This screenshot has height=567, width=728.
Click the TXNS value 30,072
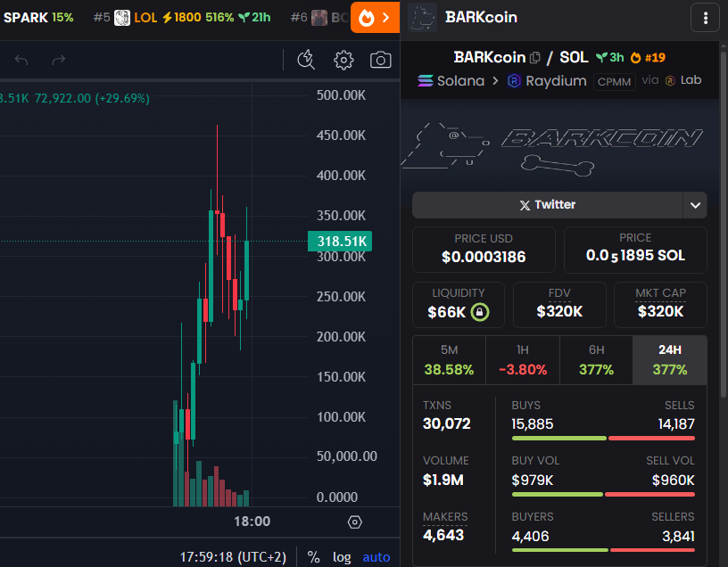pos(447,423)
